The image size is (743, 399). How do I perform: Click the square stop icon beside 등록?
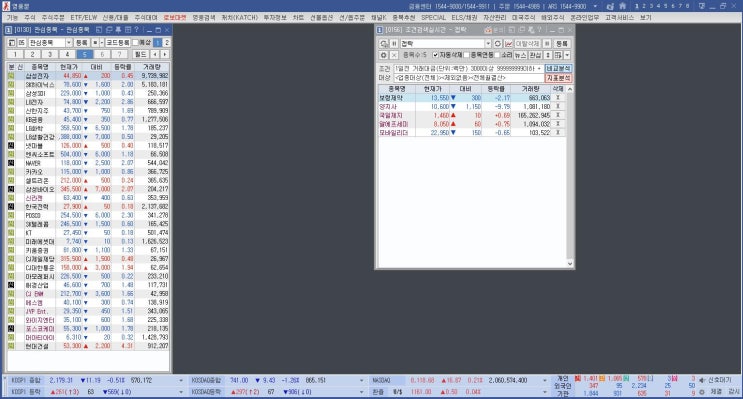[95, 43]
